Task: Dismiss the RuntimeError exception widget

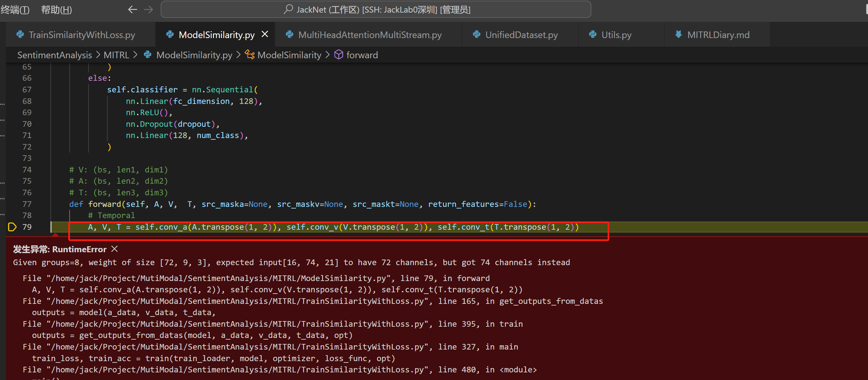Action: pos(115,249)
